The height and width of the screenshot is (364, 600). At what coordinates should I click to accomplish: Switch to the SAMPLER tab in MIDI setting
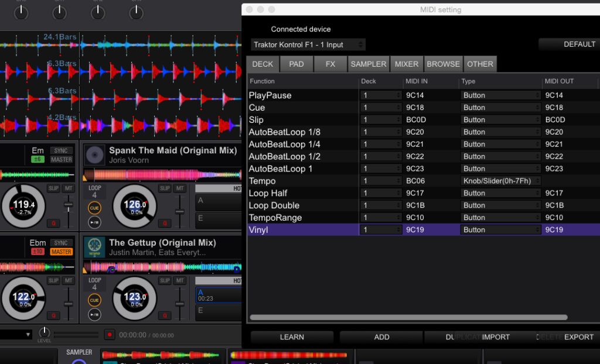click(x=369, y=64)
